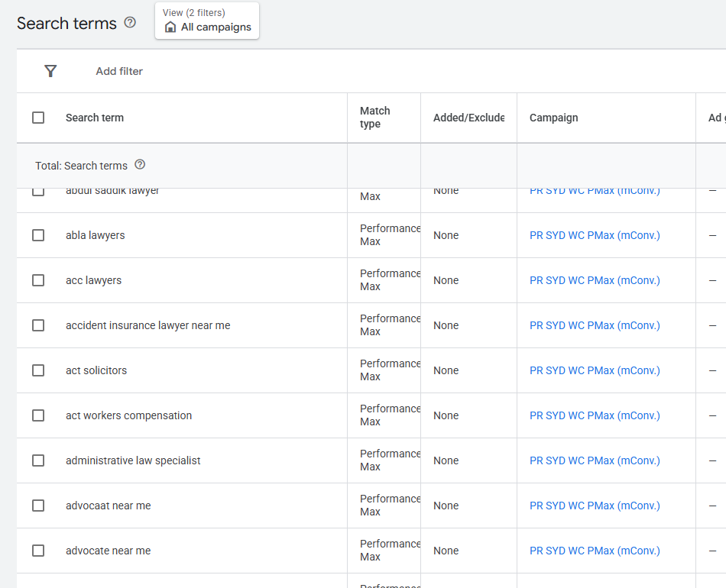Click the help icon beside Search terms heading
Screen dimensions: 726x588
(130, 22)
